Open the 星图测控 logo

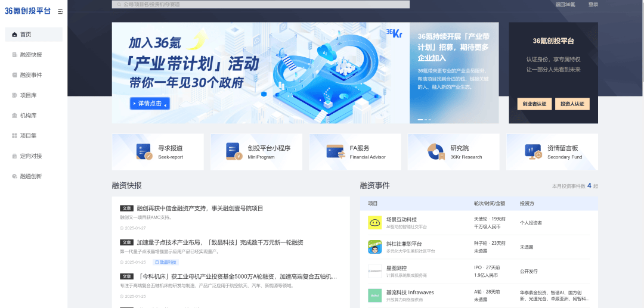pyautogui.click(x=374, y=271)
